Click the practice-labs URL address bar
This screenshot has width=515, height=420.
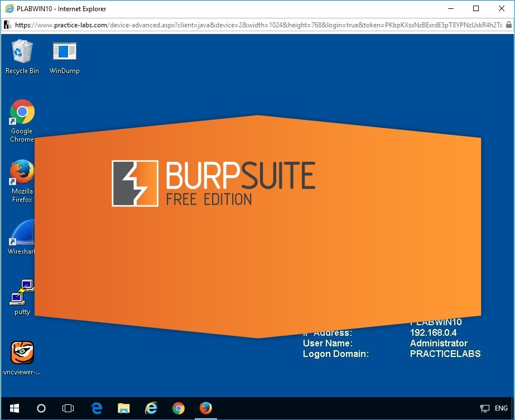click(x=257, y=25)
